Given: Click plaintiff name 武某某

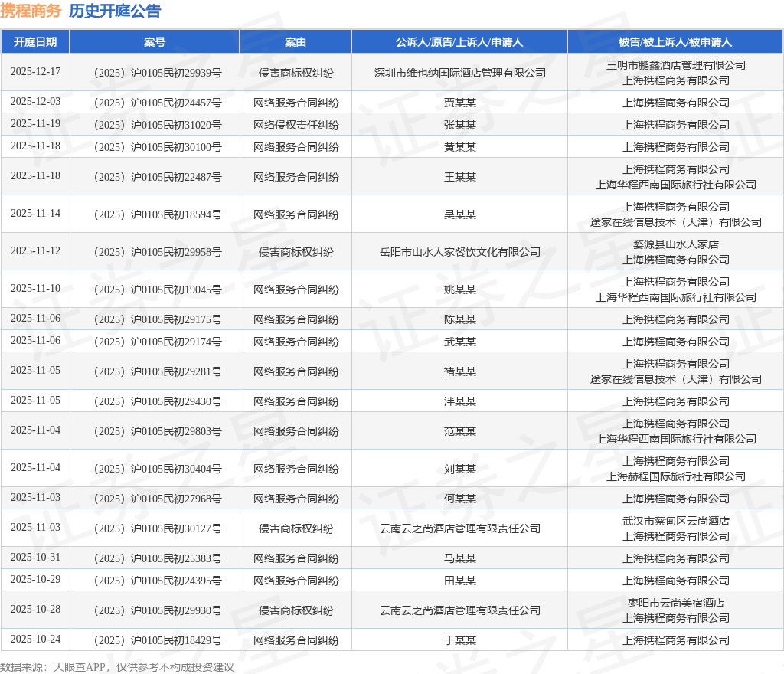Looking at the screenshot, I should point(460,342).
